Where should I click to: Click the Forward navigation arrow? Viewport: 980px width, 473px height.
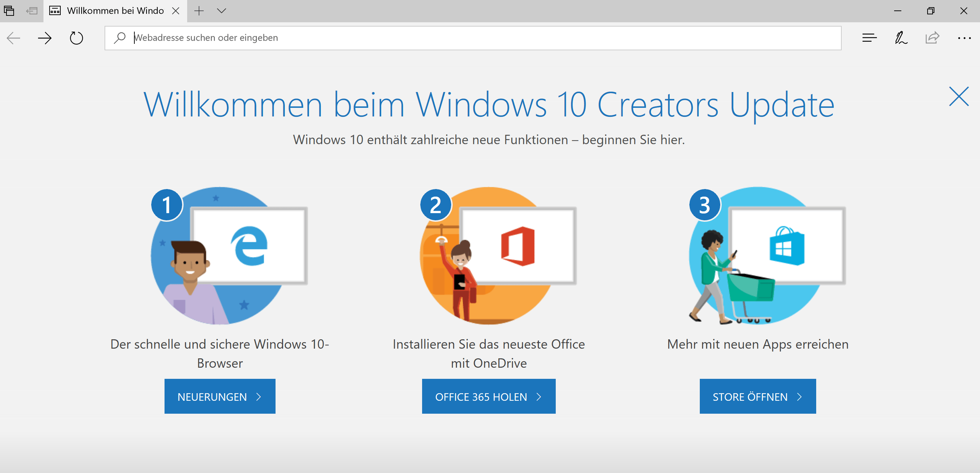point(45,38)
